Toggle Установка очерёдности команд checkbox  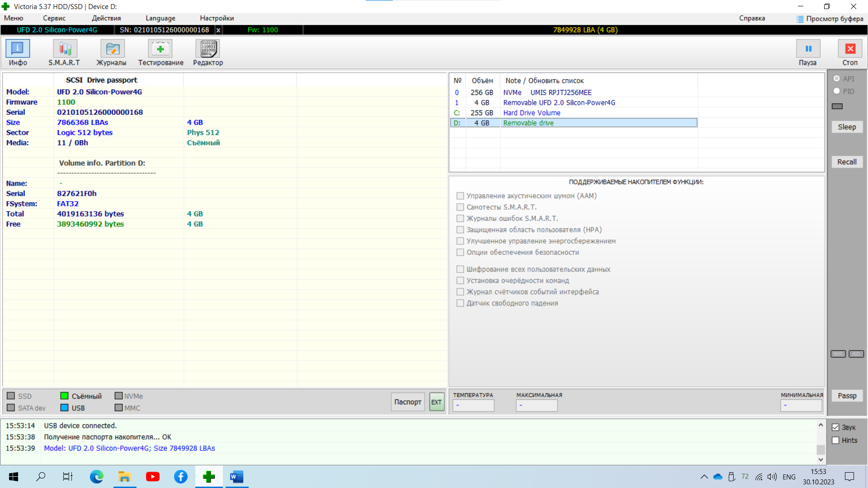tap(460, 281)
